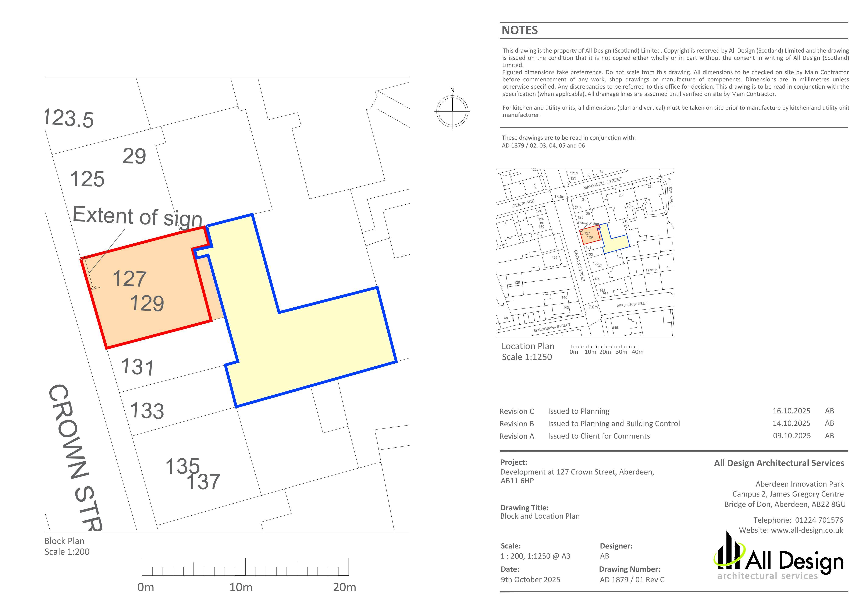868x614 pixels.
Task: Click 'AFFLECK STREET' label on the location plan
Action: click(x=632, y=304)
